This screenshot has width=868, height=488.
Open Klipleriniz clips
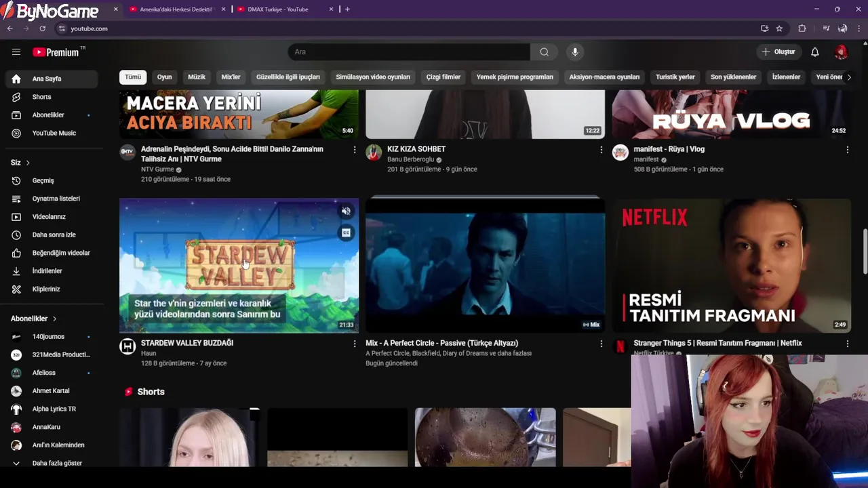click(x=52, y=289)
